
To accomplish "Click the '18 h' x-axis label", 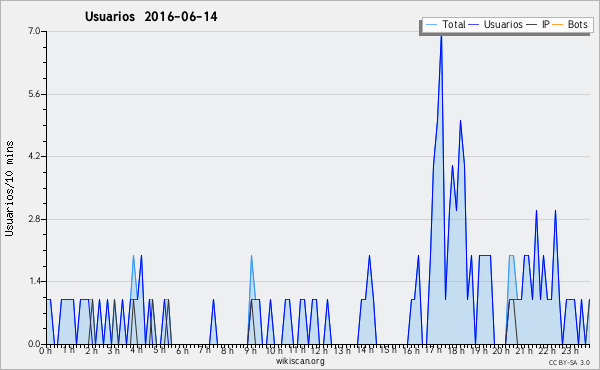I will [456, 350].
